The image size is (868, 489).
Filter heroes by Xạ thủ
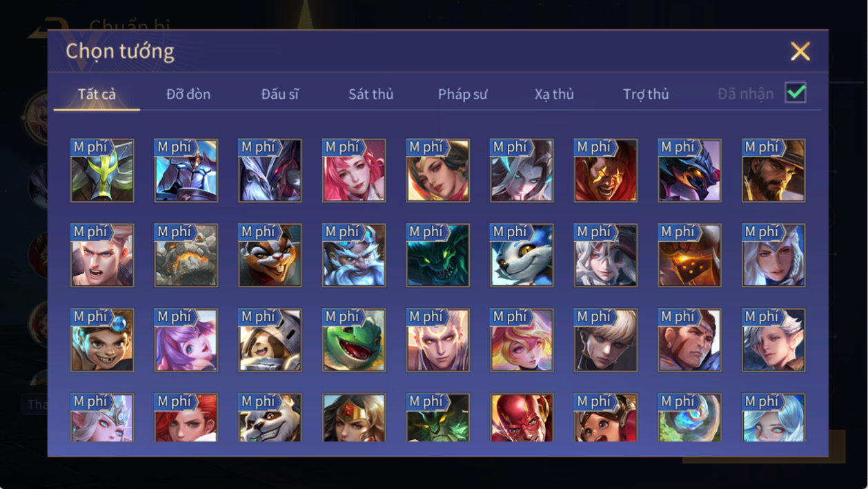coord(554,94)
